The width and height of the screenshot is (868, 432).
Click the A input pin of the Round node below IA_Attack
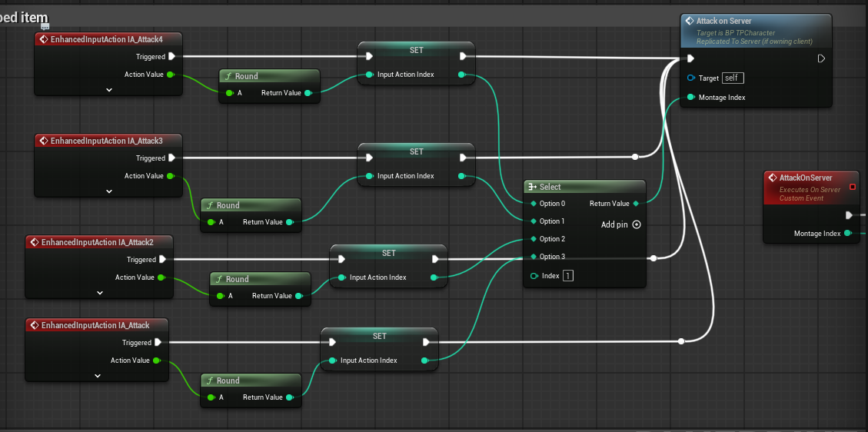coord(211,397)
